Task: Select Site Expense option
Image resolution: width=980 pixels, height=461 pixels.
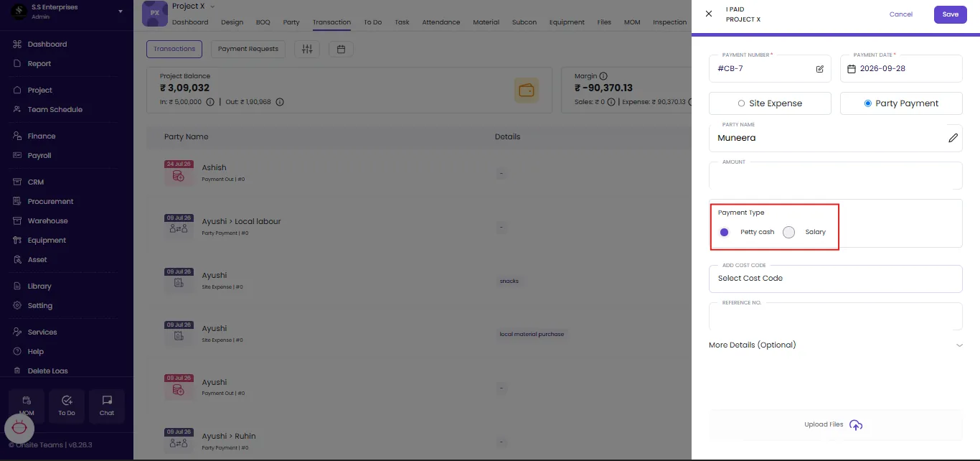Action: (770, 103)
